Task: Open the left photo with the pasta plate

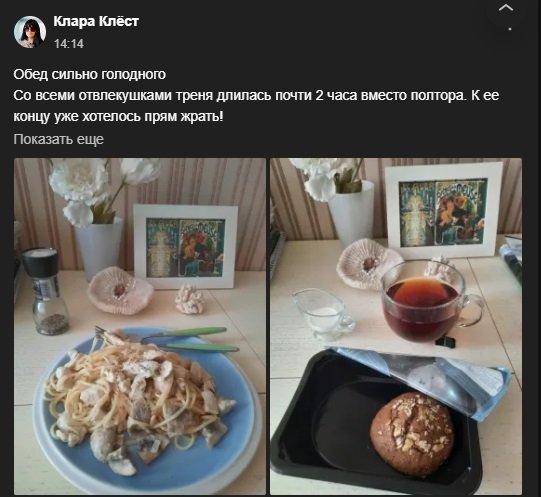Action: coord(140,326)
